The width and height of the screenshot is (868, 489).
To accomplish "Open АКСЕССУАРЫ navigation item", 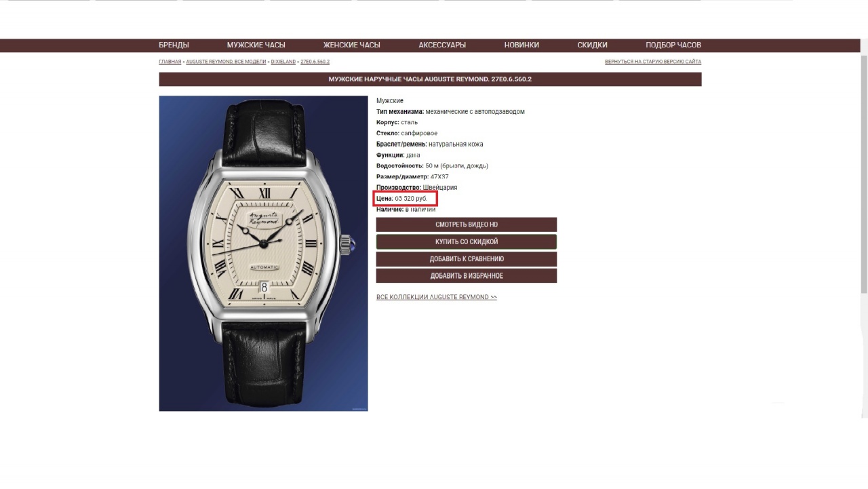I will pyautogui.click(x=442, y=45).
